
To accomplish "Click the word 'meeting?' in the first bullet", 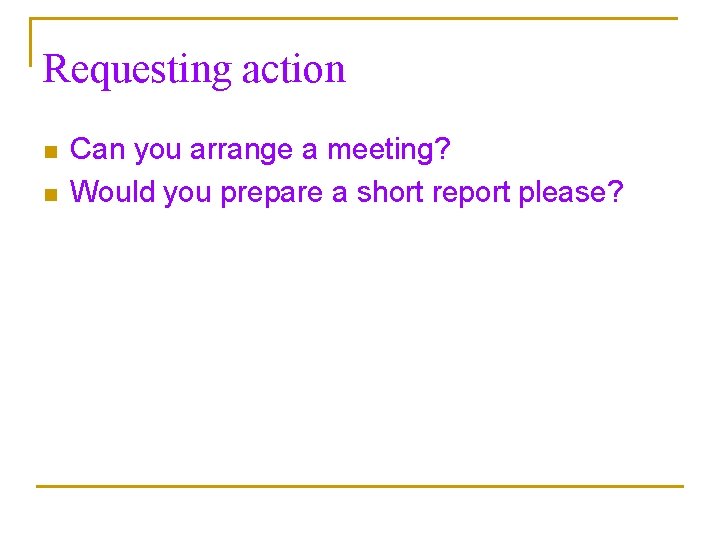I will pyautogui.click(x=389, y=150).
